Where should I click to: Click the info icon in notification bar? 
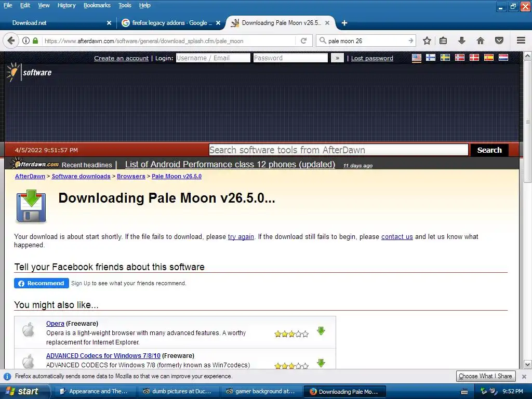coord(7,376)
